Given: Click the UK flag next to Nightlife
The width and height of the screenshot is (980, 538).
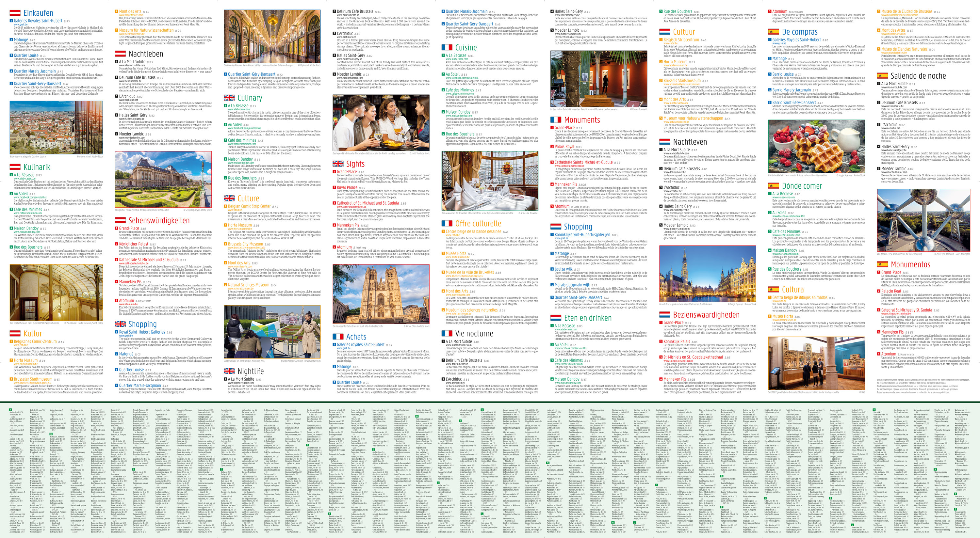Looking at the screenshot, I should tap(229, 371).
